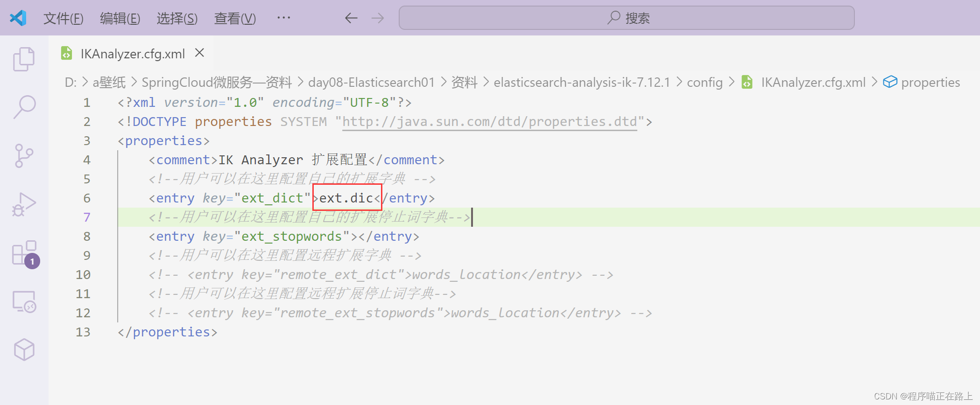Click the properties breadcrumb segment
This screenshot has height=405, width=980.
point(931,83)
